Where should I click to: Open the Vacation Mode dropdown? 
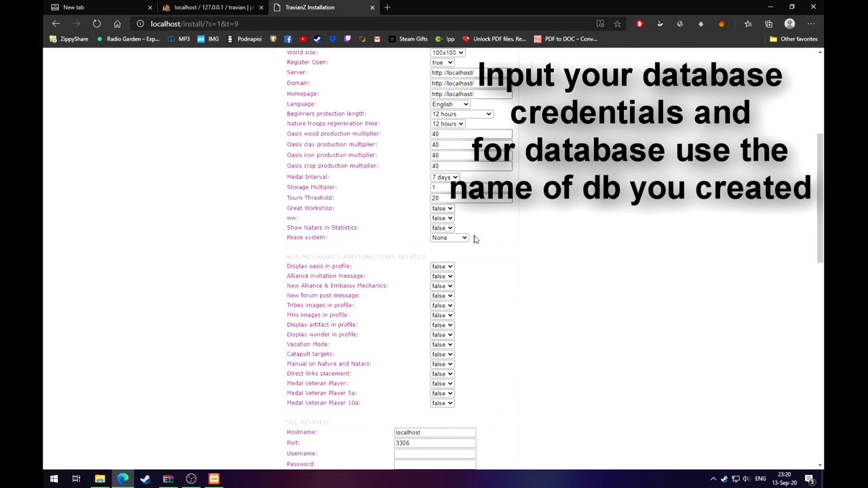click(442, 344)
